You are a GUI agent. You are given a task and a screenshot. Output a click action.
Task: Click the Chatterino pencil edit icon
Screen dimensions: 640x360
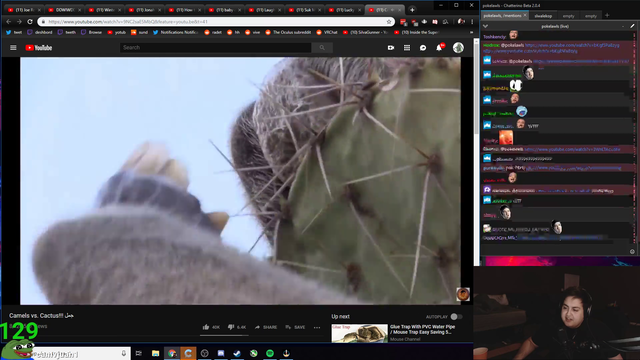click(632, 26)
